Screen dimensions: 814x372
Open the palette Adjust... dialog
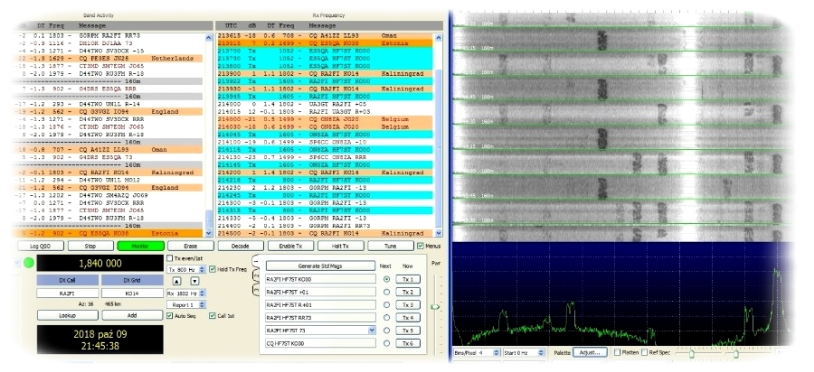coord(590,353)
